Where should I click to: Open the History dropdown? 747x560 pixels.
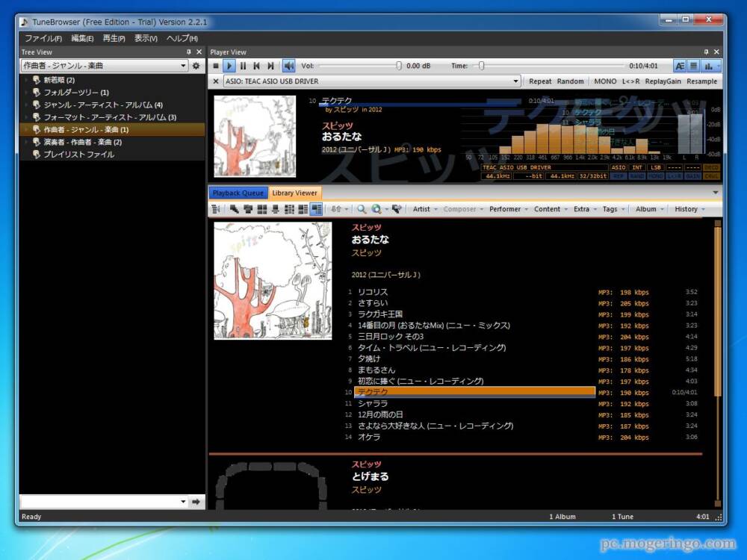[x=689, y=209]
